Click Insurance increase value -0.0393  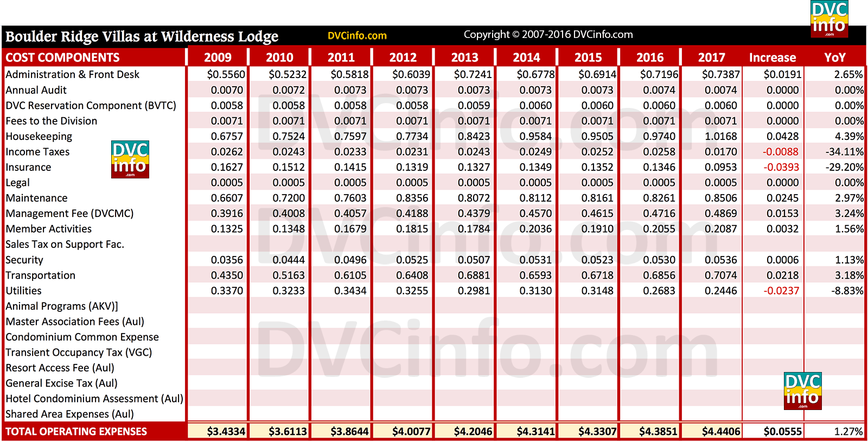[x=781, y=167]
